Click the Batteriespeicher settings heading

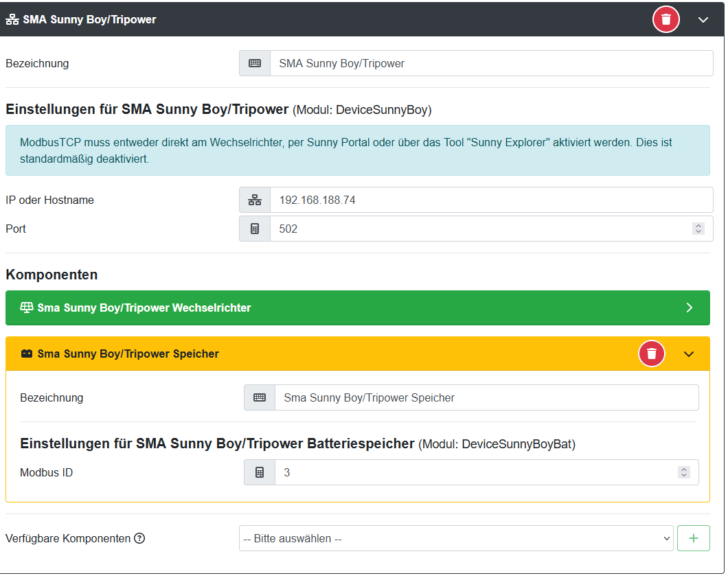tap(297, 444)
